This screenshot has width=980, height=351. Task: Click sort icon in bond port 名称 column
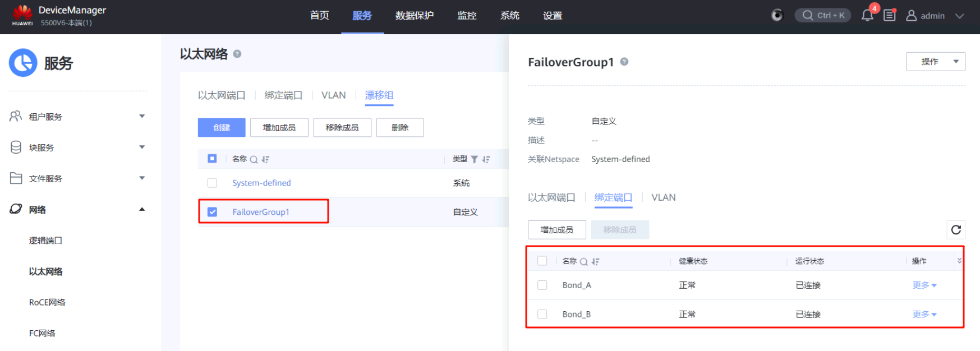[595, 262]
